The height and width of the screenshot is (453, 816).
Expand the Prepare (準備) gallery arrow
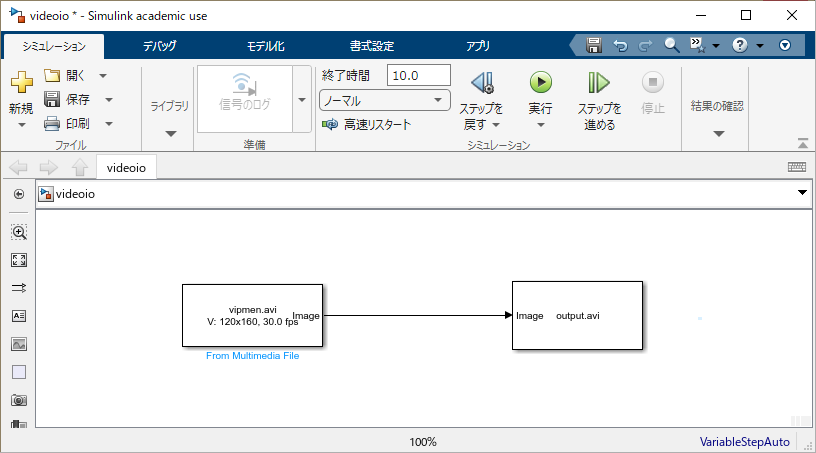(302, 99)
